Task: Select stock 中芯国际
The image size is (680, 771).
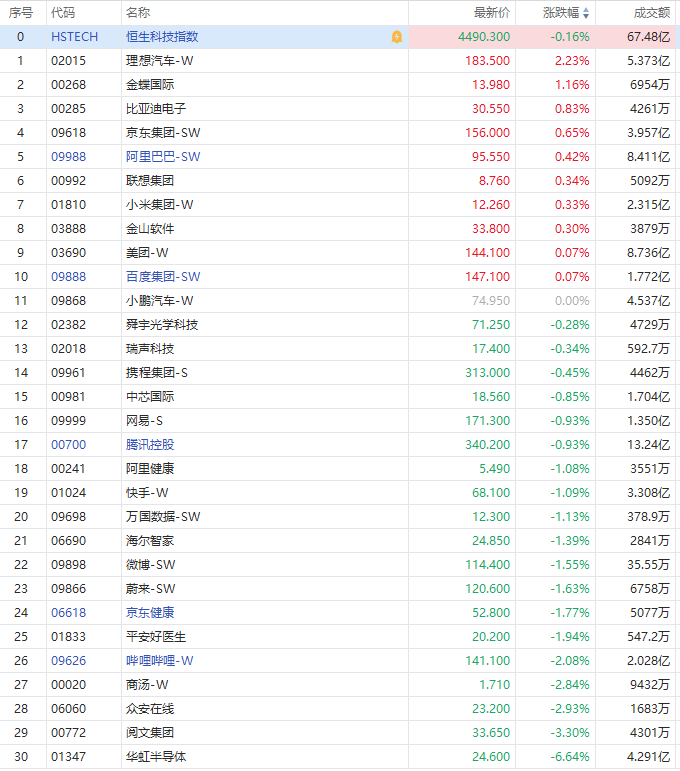Action: pyautogui.click(x=150, y=397)
